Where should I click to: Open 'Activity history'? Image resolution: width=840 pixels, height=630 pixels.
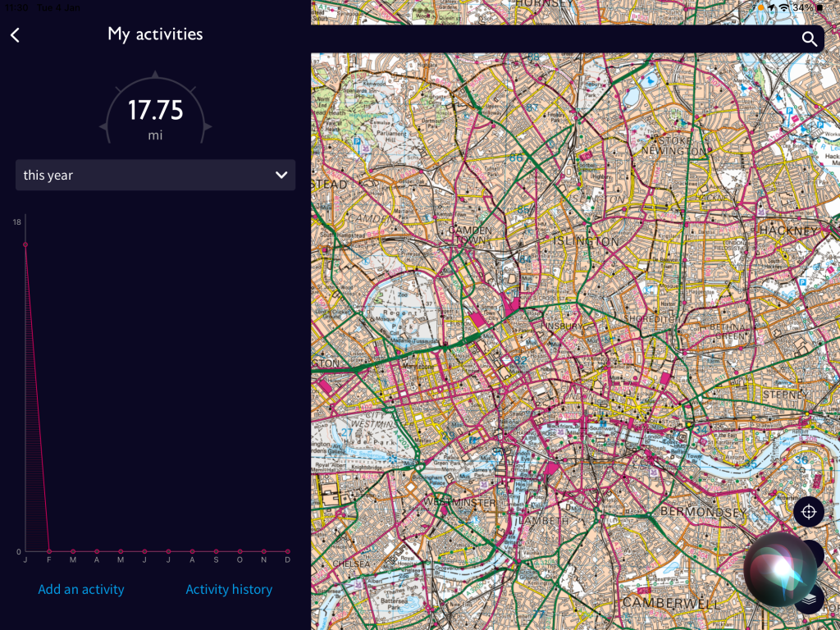(229, 589)
